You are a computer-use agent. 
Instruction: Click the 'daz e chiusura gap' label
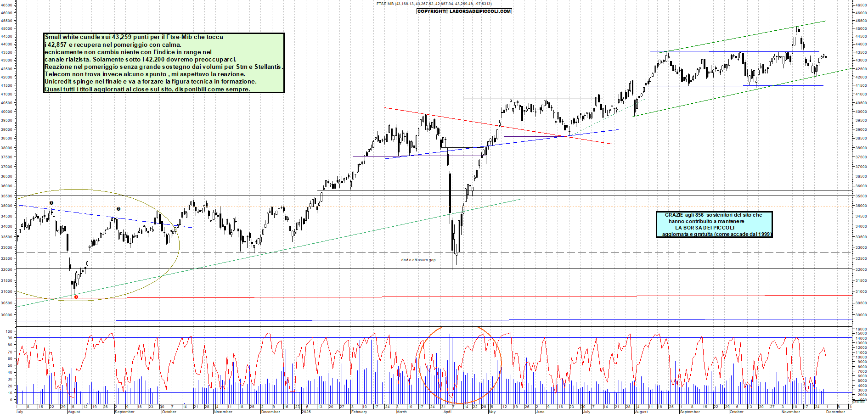[418, 259]
